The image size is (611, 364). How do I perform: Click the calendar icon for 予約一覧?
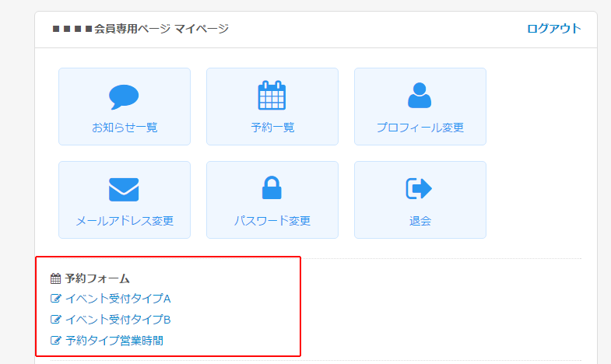click(x=272, y=96)
